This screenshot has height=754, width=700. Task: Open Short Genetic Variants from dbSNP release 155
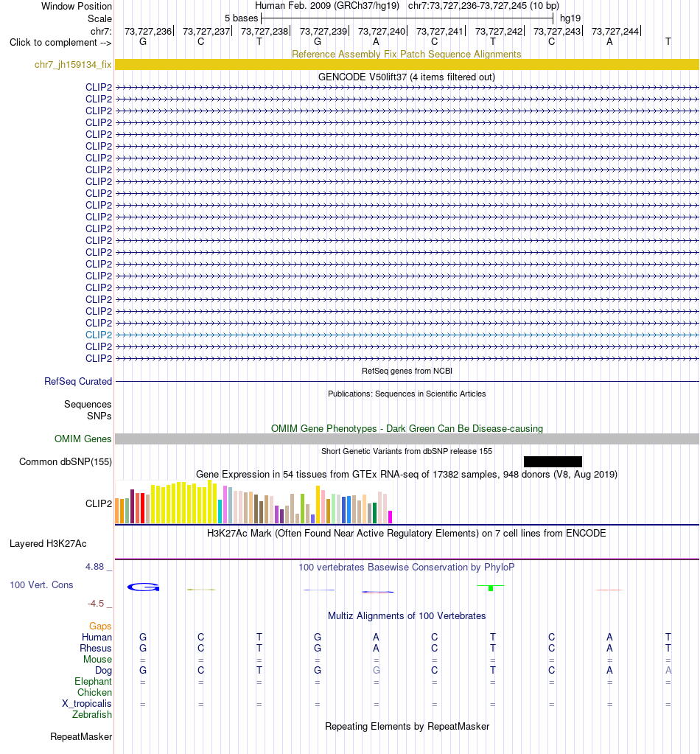[407, 451]
